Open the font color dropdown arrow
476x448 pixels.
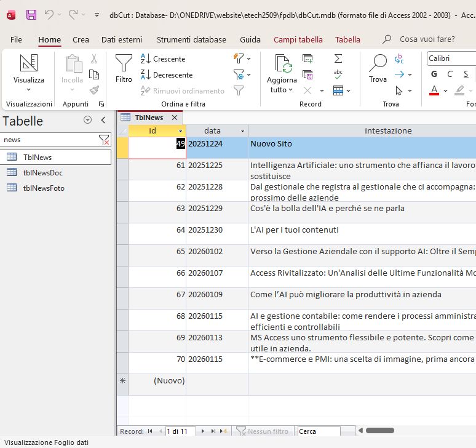[x=445, y=90]
